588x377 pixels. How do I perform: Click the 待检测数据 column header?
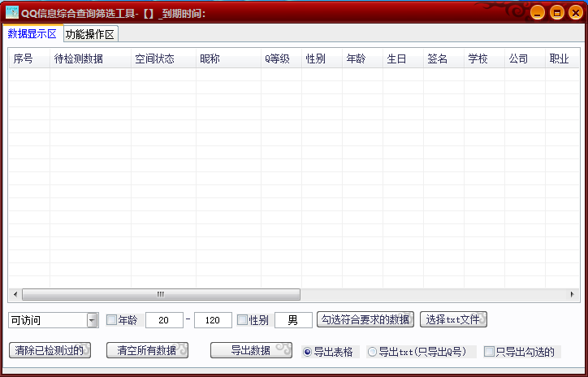(x=90, y=58)
